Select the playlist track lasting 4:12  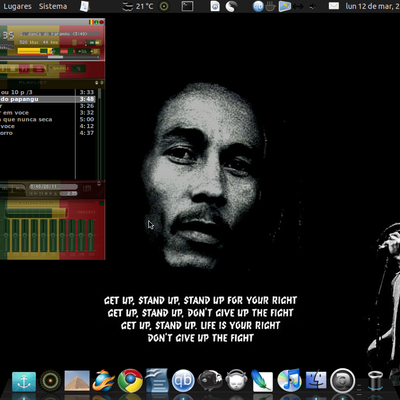(x=48, y=126)
